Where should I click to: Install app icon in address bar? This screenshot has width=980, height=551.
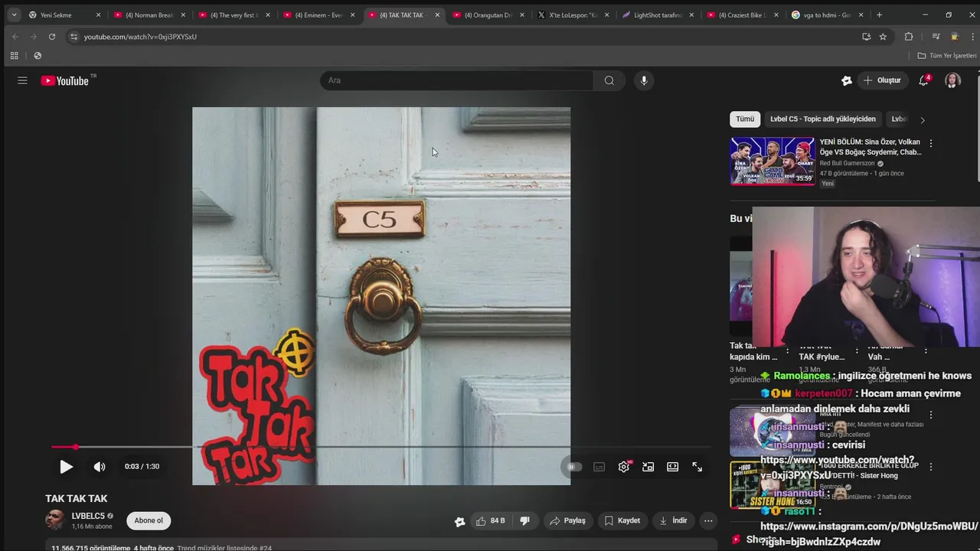pos(866,37)
